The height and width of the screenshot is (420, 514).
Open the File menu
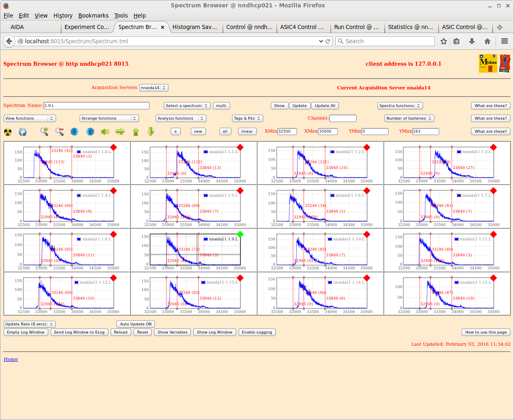[8, 16]
